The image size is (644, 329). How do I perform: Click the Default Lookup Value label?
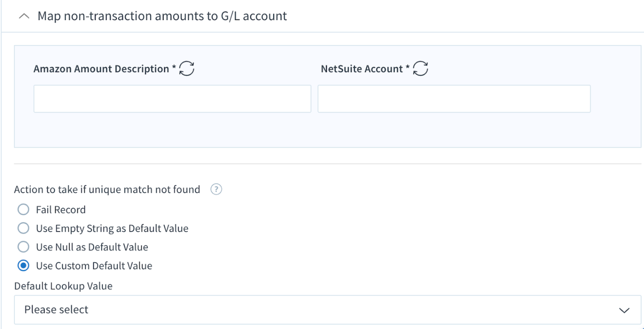[x=63, y=286]
